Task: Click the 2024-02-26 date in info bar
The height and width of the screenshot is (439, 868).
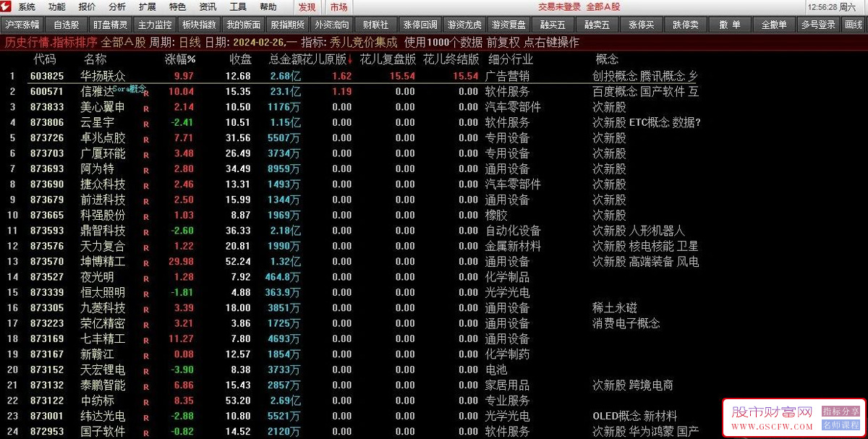Action: pyautogui.click(x=259, y=43)
